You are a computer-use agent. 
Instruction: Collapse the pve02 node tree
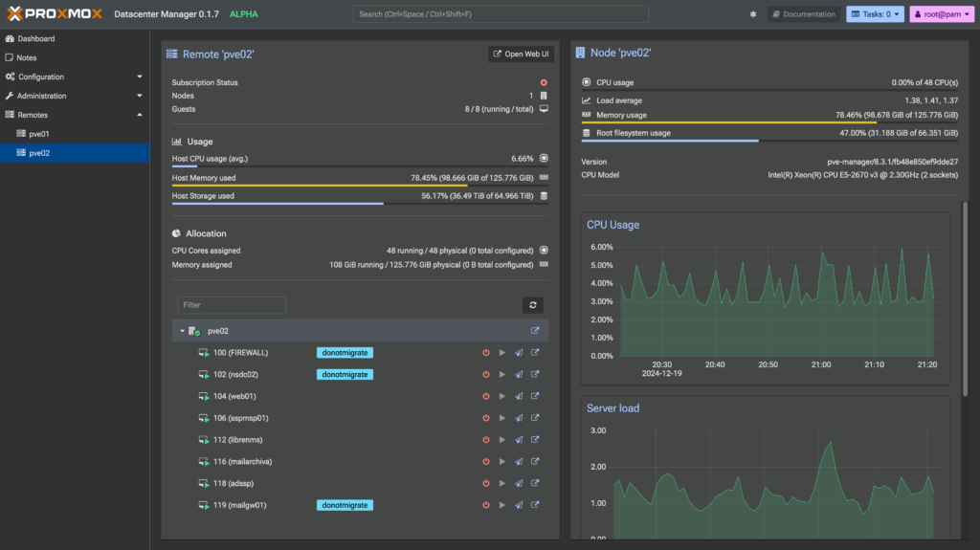click(x=183, y=331)
